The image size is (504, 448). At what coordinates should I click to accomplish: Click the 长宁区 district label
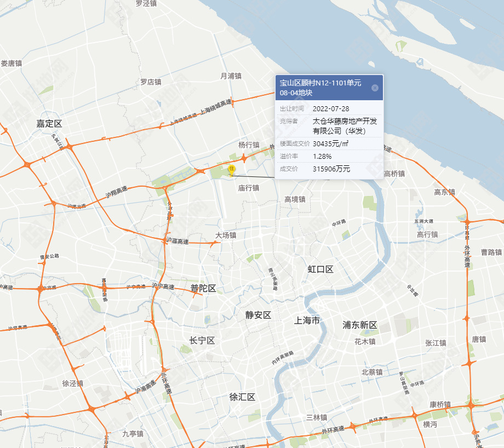pos(202,341)
